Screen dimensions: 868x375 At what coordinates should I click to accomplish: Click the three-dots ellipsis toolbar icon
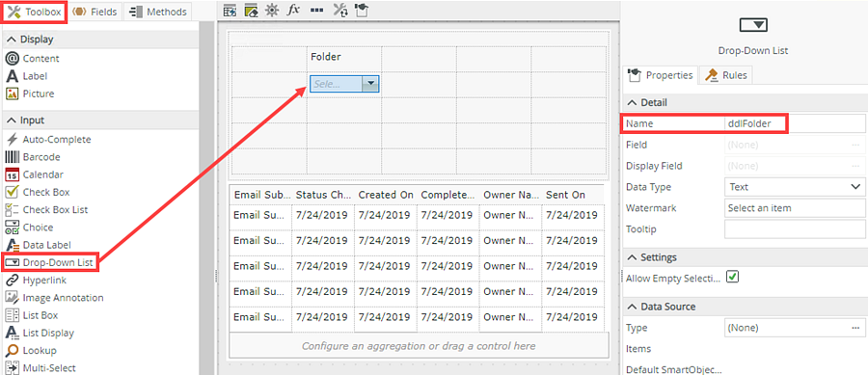(x=316, y=10)
